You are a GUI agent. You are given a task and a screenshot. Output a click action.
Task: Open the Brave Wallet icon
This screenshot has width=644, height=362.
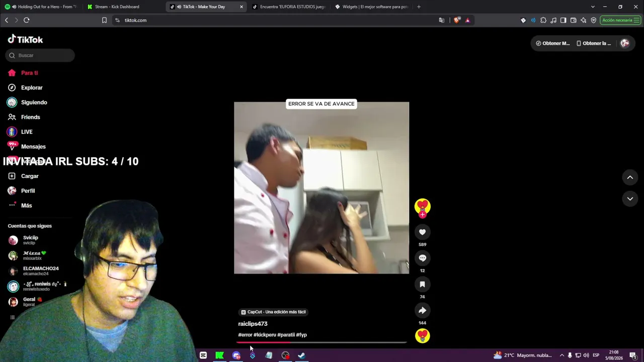(574, 20)
